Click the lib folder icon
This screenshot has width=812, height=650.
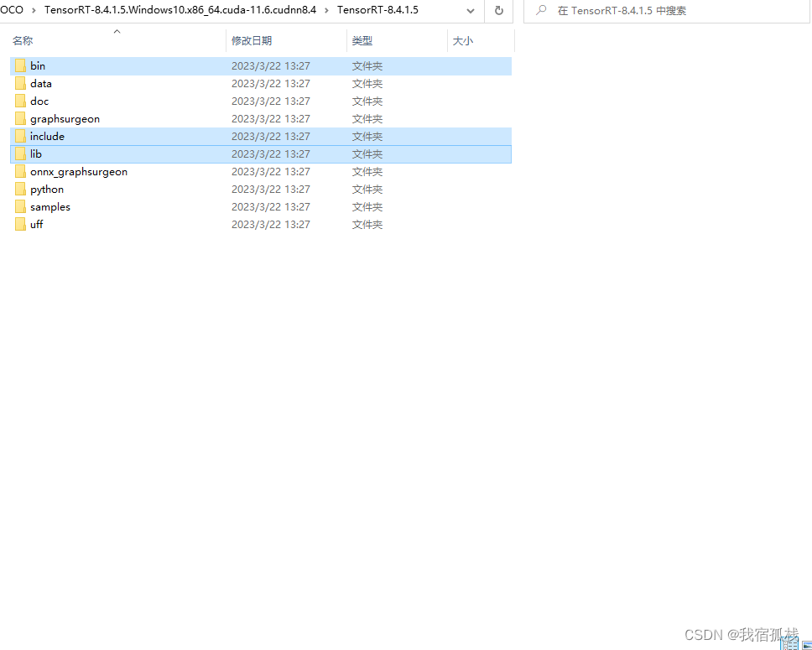(x=20, y=153)
